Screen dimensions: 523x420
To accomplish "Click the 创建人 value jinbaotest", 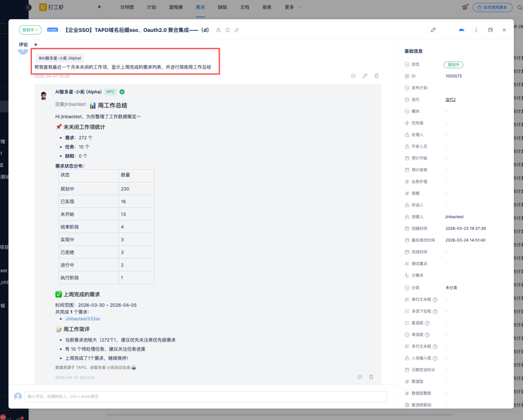I will pyautogui.click(x=454, y=217).
